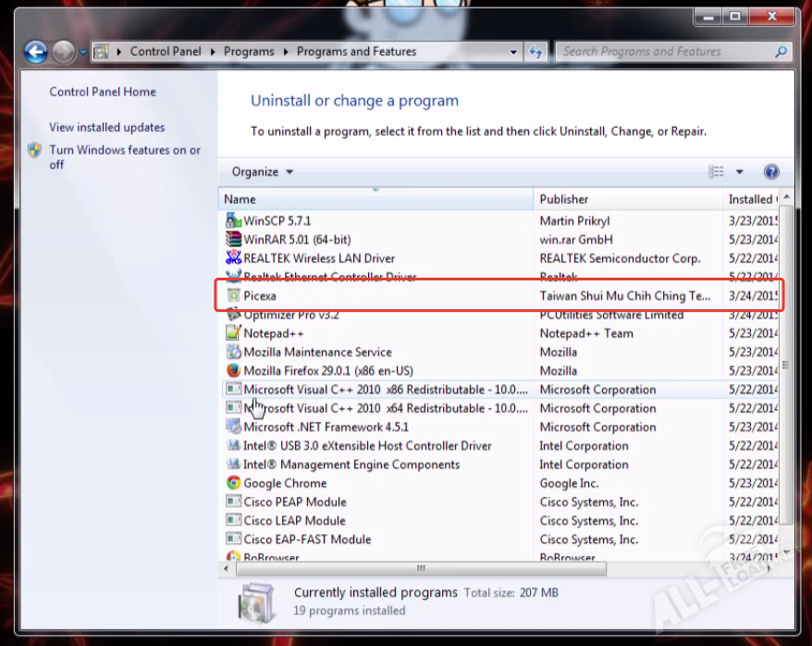Click the back navigation arrow button

tap(36, 52)
